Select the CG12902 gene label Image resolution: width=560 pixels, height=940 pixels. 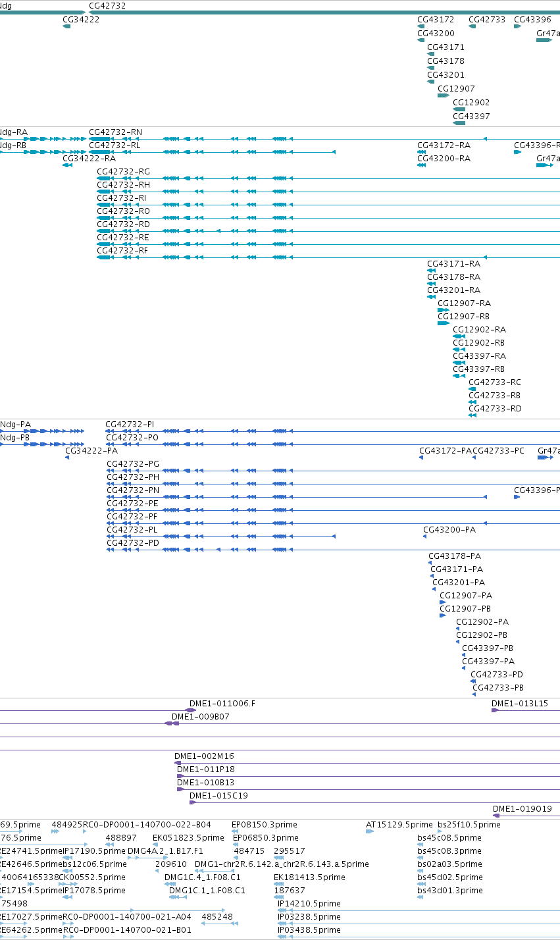pyautogui.click(x=471, y=103)
